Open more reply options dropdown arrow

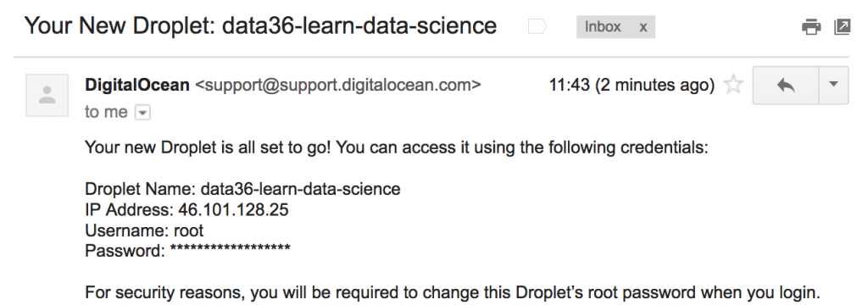click(834, 86)
